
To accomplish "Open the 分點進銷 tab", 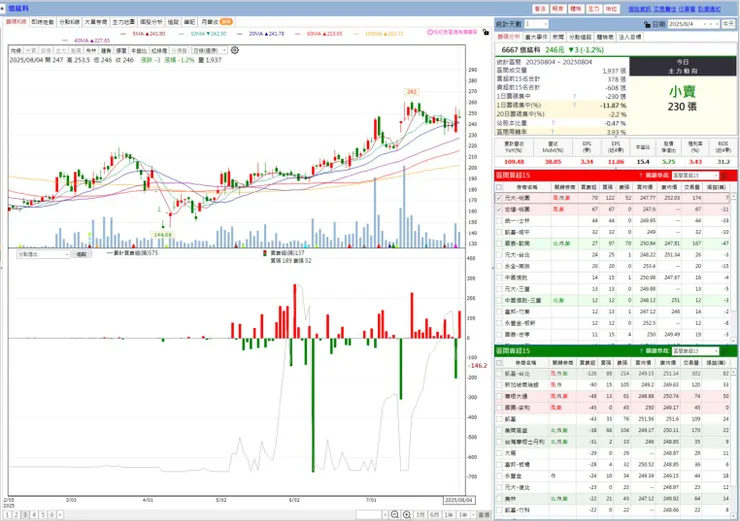I will tap(580, 37).
